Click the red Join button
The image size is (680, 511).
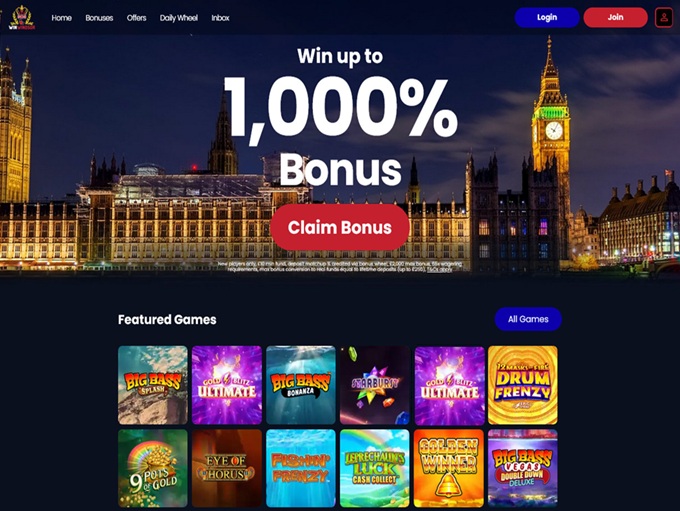point(615,17)
